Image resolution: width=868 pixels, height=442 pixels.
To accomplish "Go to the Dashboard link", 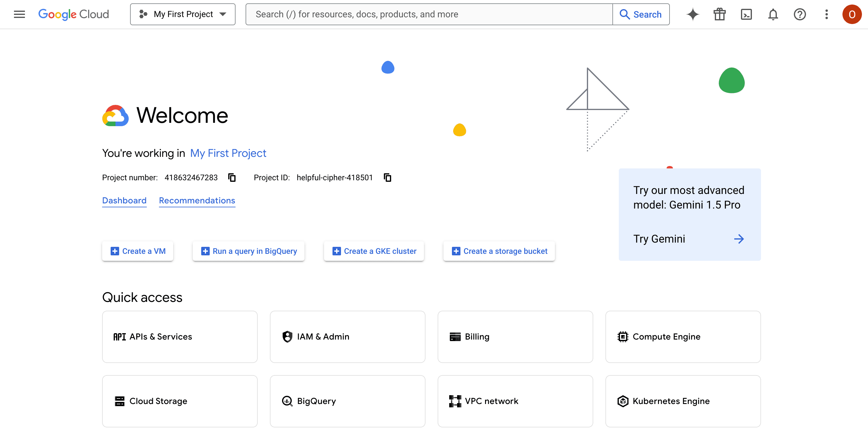I will pyautogui.click(x=124, y=200).
